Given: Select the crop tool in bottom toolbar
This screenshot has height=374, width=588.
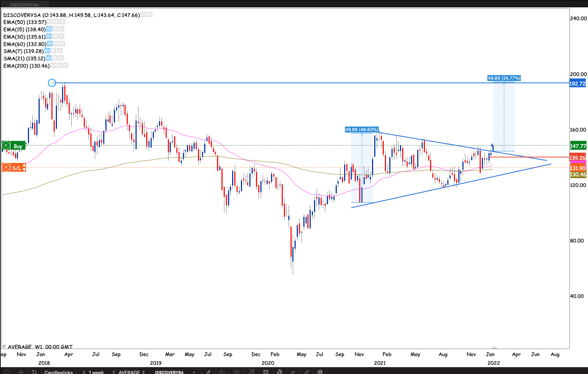Looking at the screenshot, I should tap(35, 372).
